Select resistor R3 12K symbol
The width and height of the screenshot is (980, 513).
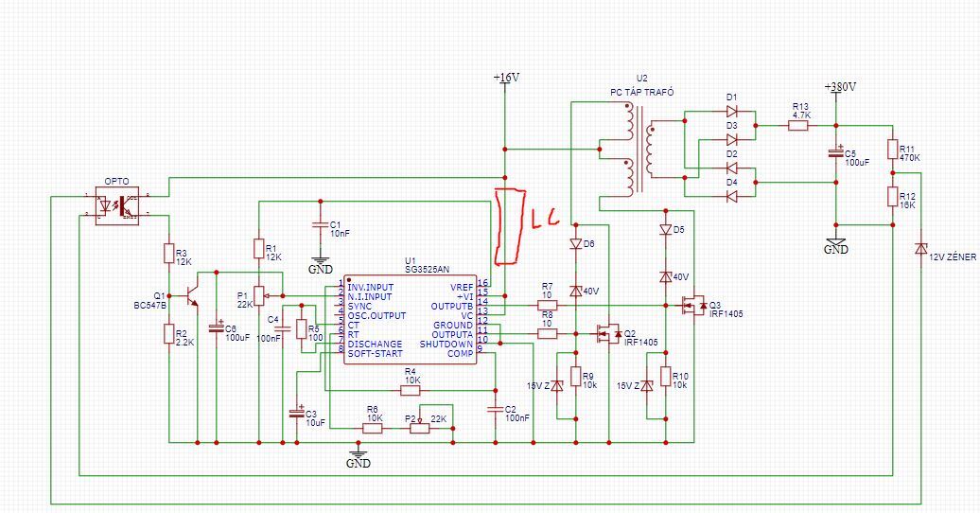point(168,254)
